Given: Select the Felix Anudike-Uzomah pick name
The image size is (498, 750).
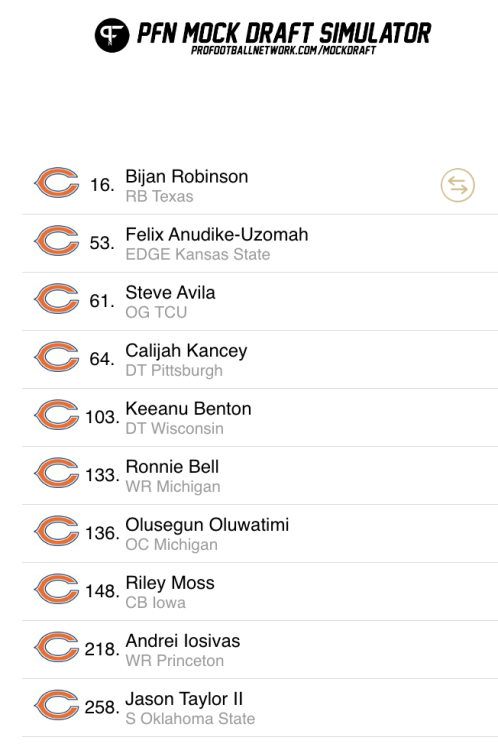Looking at the screenshot, I should 217,234.
